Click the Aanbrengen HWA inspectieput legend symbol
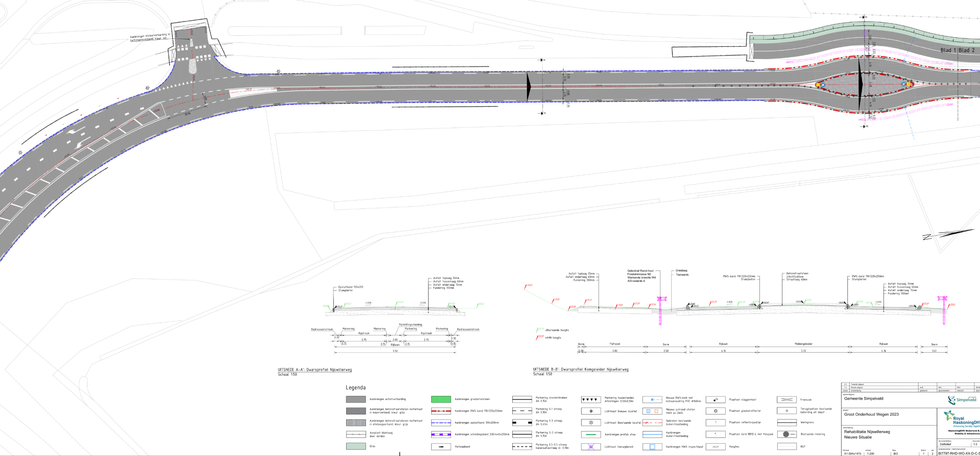This screenshot has height=456, width=980. coord(652,447)
